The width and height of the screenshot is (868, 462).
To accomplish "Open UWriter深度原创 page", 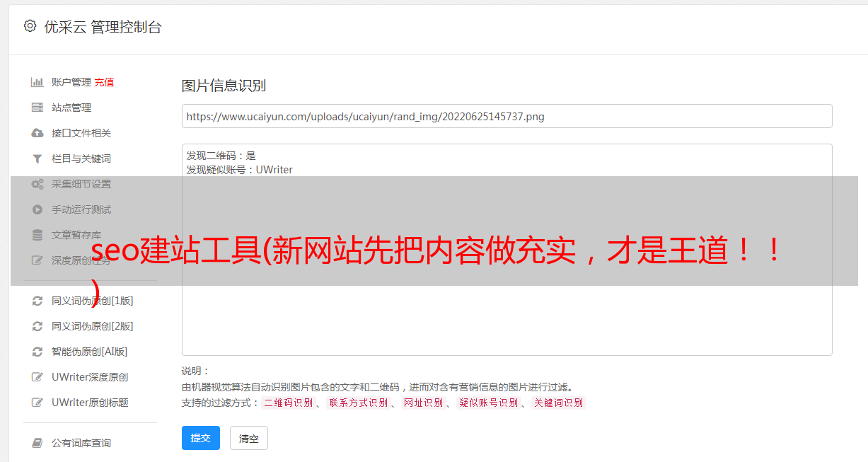I will tap(90, 377).
